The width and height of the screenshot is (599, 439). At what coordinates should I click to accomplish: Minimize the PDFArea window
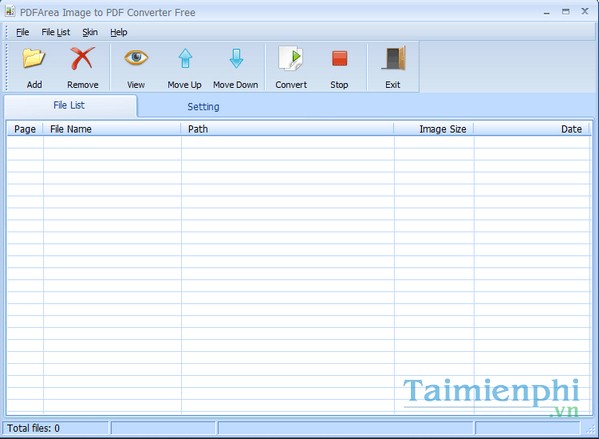(547, 12)
